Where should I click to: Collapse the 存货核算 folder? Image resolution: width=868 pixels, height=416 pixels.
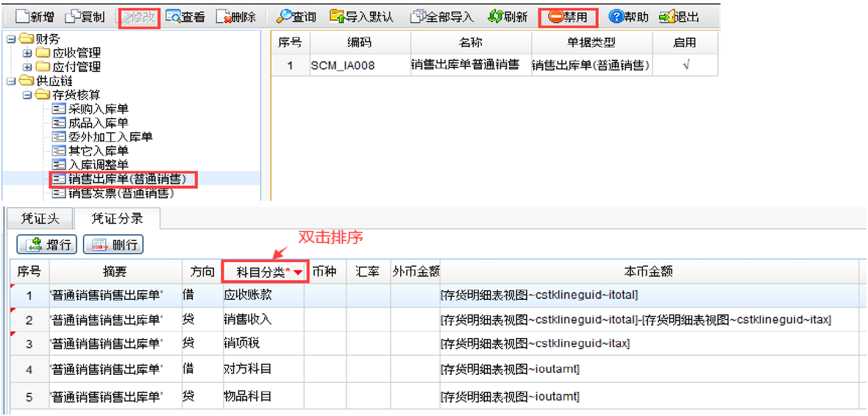tap(26, 95)
